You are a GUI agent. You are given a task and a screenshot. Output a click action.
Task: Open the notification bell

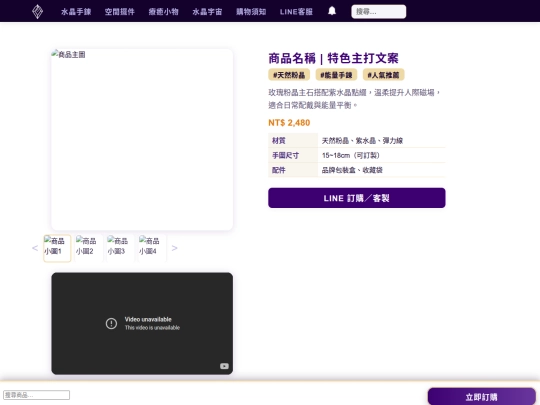(x=332, y=11)
